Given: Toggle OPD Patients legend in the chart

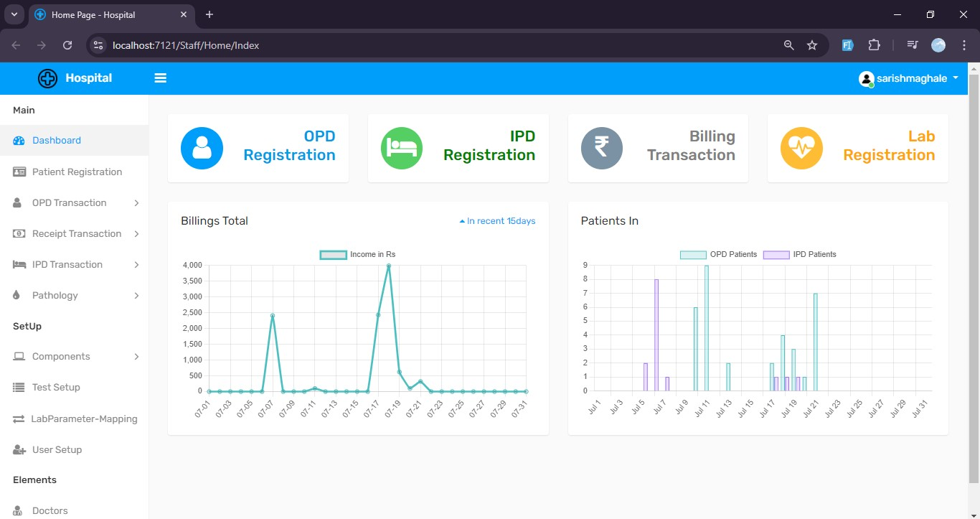Looking at the screenshot, I should [719, 255].
